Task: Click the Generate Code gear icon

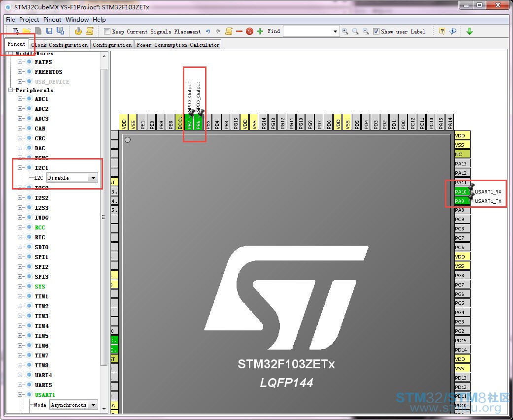Action: coord(78,32)
